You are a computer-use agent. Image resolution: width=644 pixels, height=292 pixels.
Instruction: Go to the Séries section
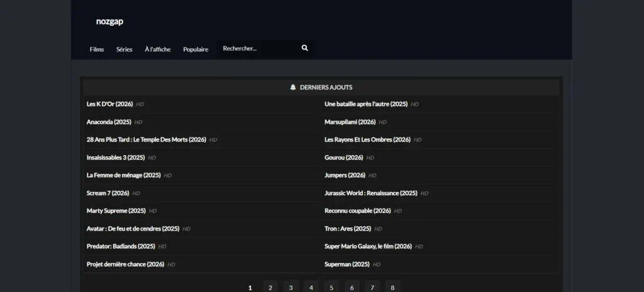pos(125,49)
